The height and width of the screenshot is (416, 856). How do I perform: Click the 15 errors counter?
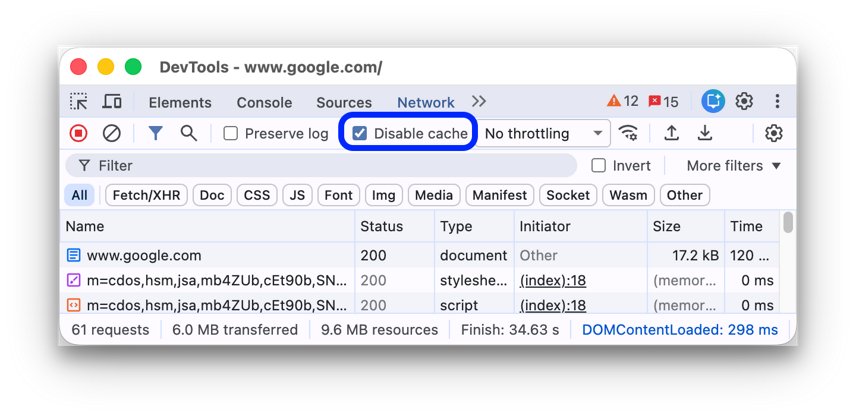coord(663,102)
